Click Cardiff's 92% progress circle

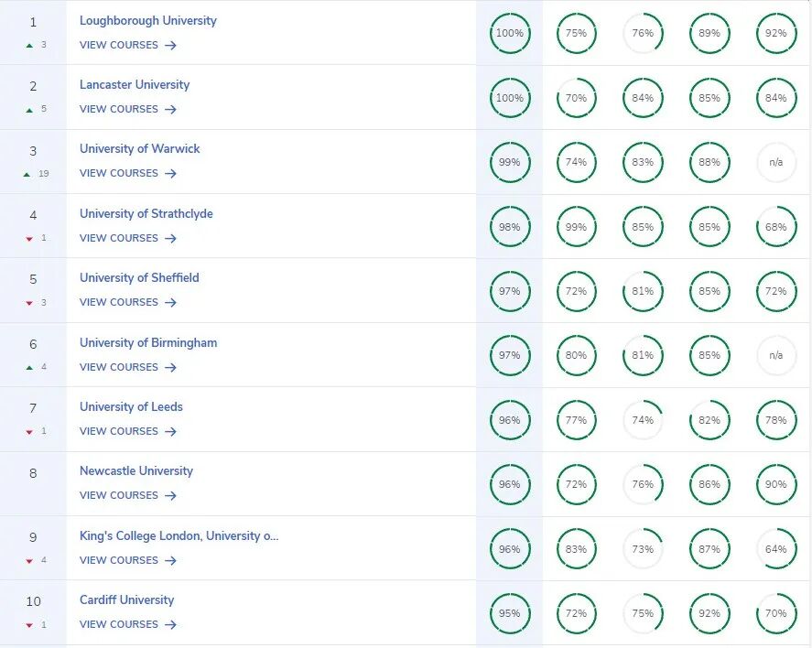pyautogui.click(x=709, y=613)
